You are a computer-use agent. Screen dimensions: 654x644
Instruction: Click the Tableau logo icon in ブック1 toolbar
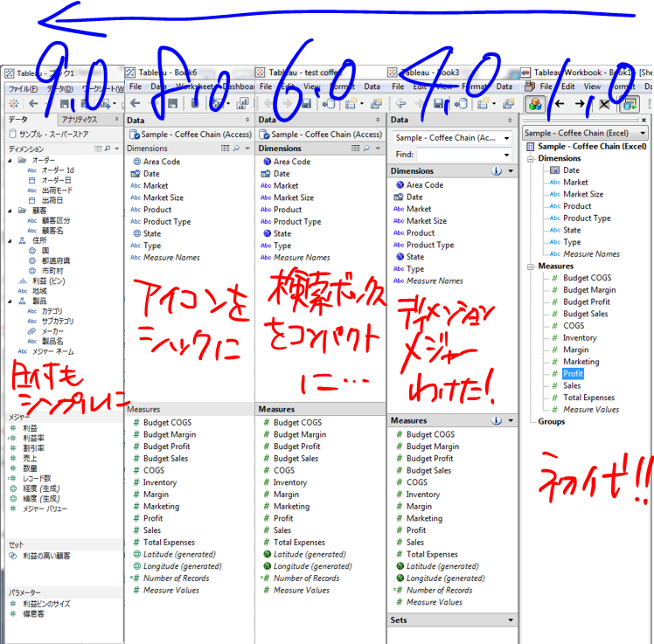[14, 103]
